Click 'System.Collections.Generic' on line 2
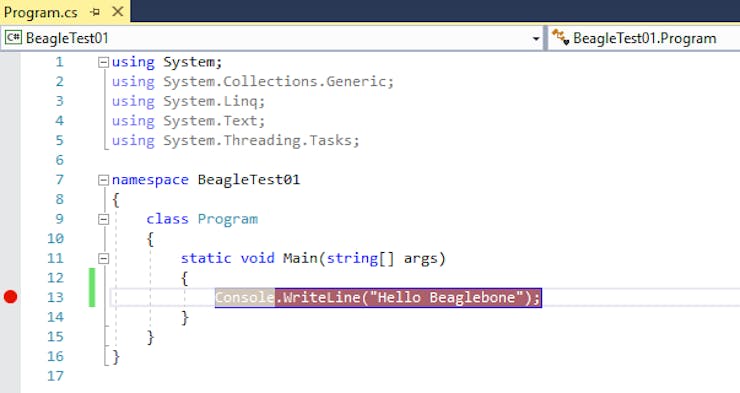This screenshot has width=740, height=393. coord(275,82)
